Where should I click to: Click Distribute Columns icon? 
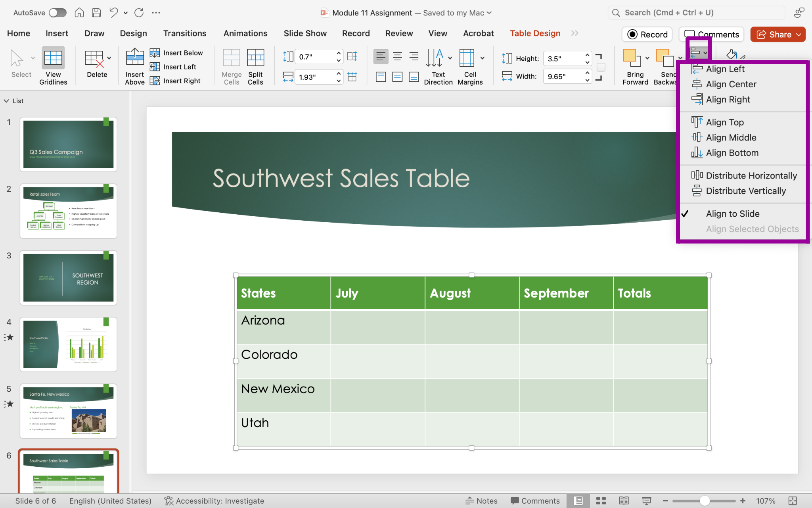(x=352, y=77)
